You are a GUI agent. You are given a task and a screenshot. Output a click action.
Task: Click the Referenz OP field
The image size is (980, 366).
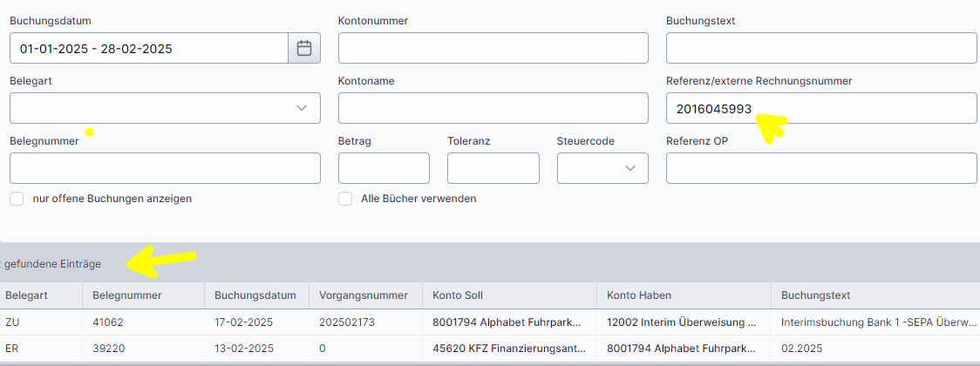coord(820,168)
